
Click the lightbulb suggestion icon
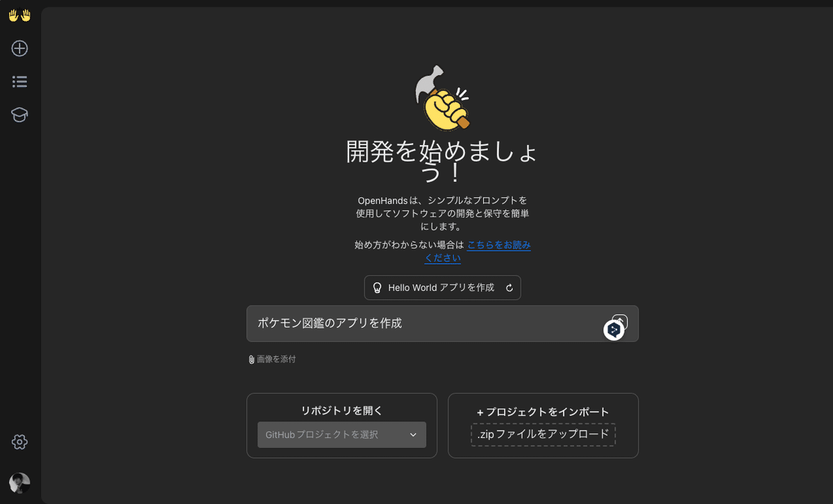(377, 287)
